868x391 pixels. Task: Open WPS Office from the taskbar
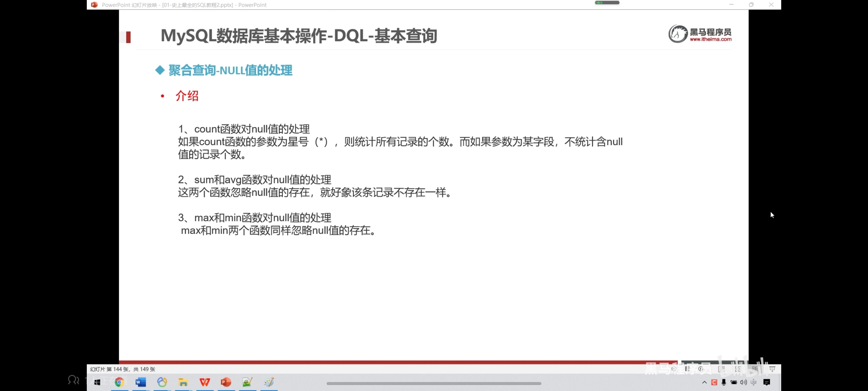tap(205, 382)
